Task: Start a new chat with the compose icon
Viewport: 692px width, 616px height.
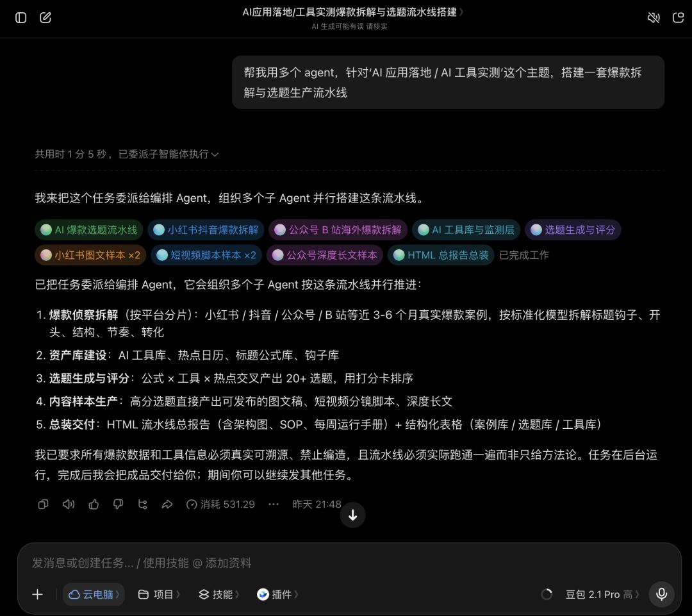Action: [45, 18]
